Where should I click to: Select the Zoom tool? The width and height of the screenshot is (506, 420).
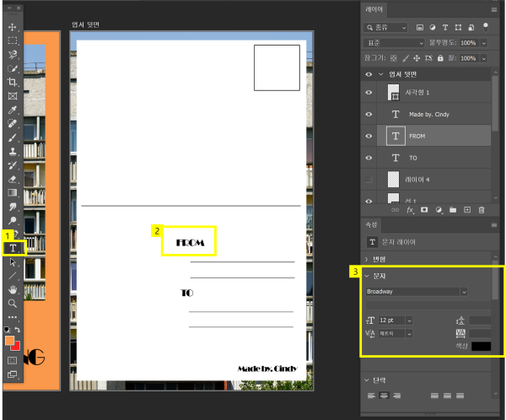point(13,304)
